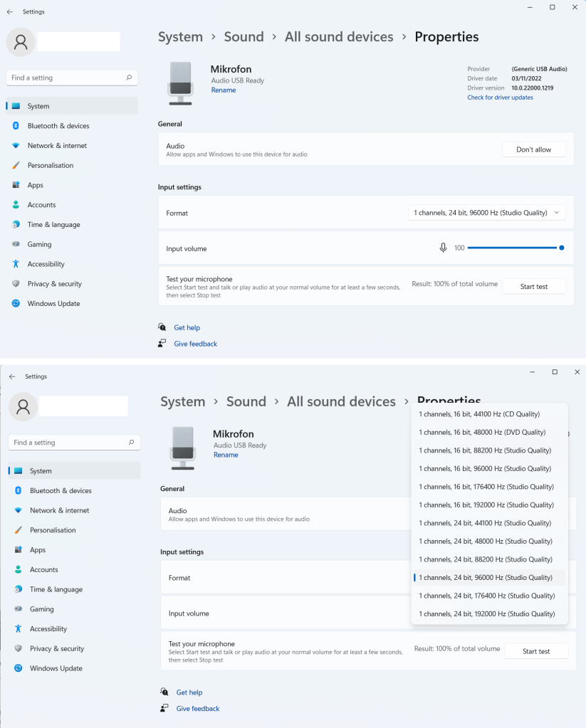Click Gaming icon in lower window sidebar
This screenshot has height=728, width=586.
point(18,609)
